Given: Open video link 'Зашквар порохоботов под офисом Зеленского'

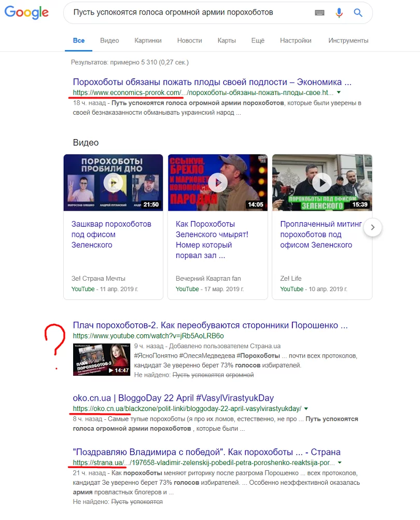Looking at the screenshot, I should (111, 235).
